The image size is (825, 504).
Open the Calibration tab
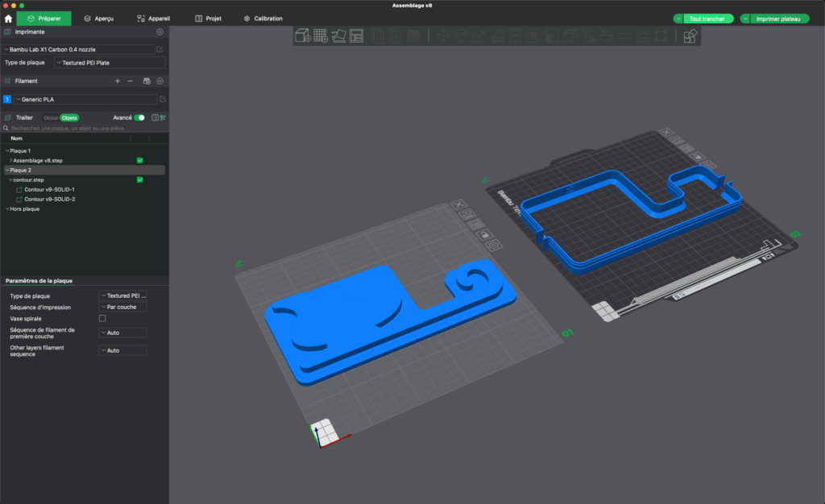point(263,19)
